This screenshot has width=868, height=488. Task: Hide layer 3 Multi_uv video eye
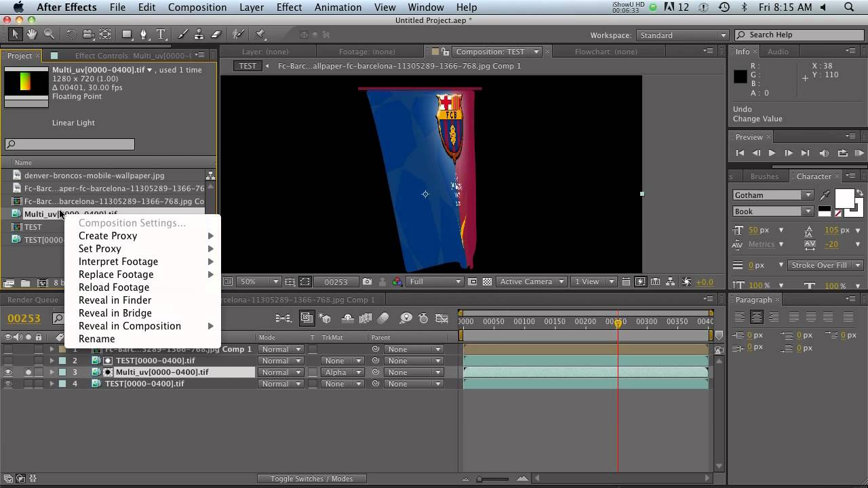tap(8, 372)
